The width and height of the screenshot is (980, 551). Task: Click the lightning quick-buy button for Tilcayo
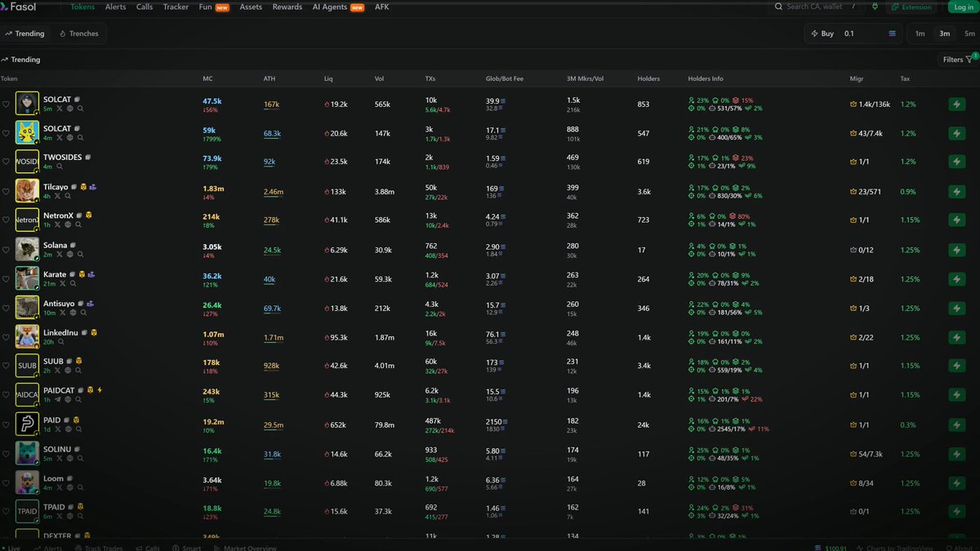955,192
